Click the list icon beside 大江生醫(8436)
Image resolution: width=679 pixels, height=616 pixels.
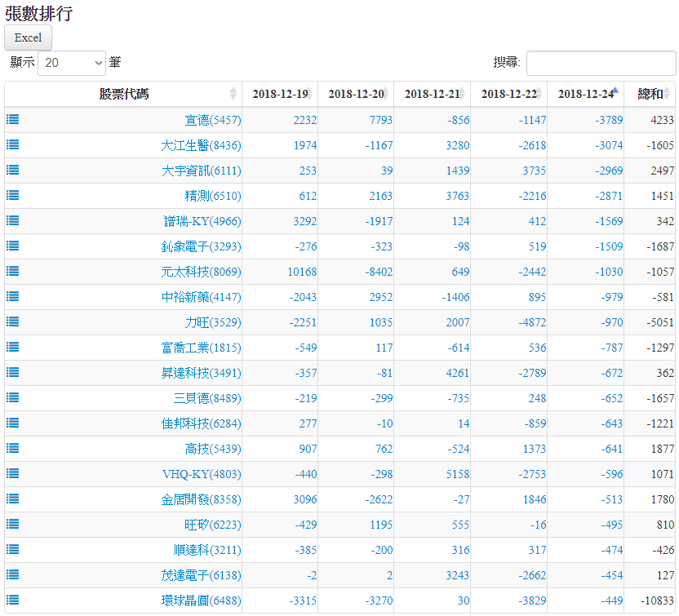[13, 144]
